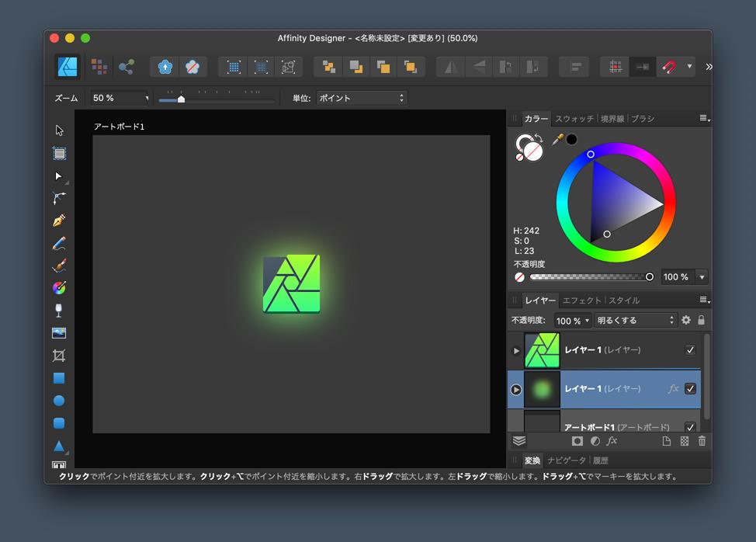Image resolution: width=756 pixels, height=542 pixels.
Task: Click the Flip Horizontal toolbar icon
Action: pyautogui.click(x=451, y=67)
